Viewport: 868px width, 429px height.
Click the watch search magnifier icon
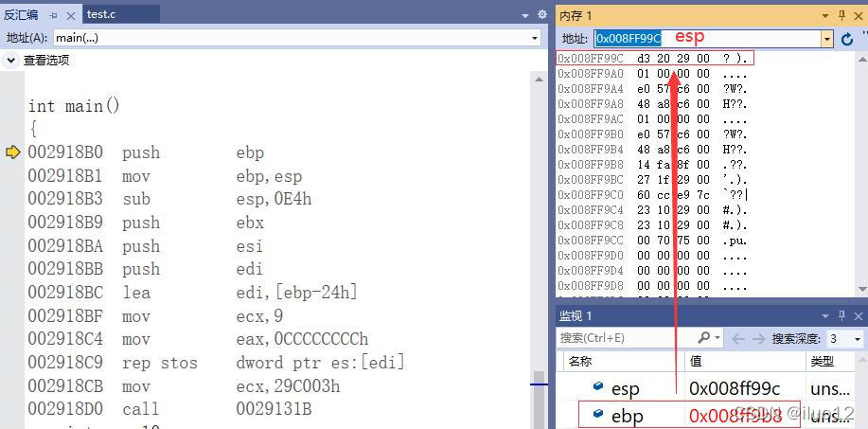point(703,337)
